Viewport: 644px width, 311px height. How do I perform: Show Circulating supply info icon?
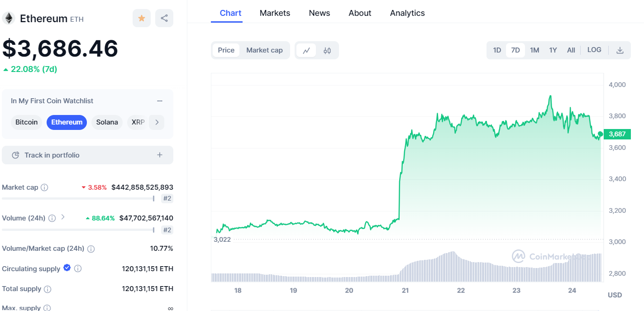(78, 269)
